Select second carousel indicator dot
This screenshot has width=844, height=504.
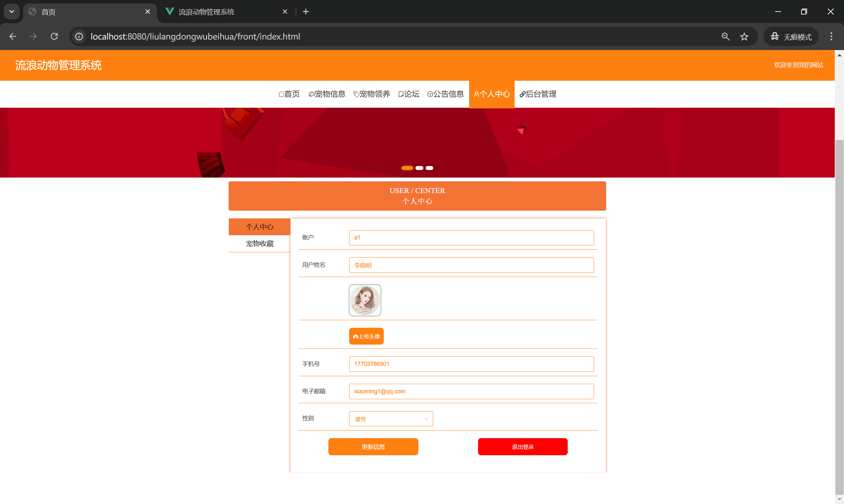pyautogui.click(x=419, y=168)
